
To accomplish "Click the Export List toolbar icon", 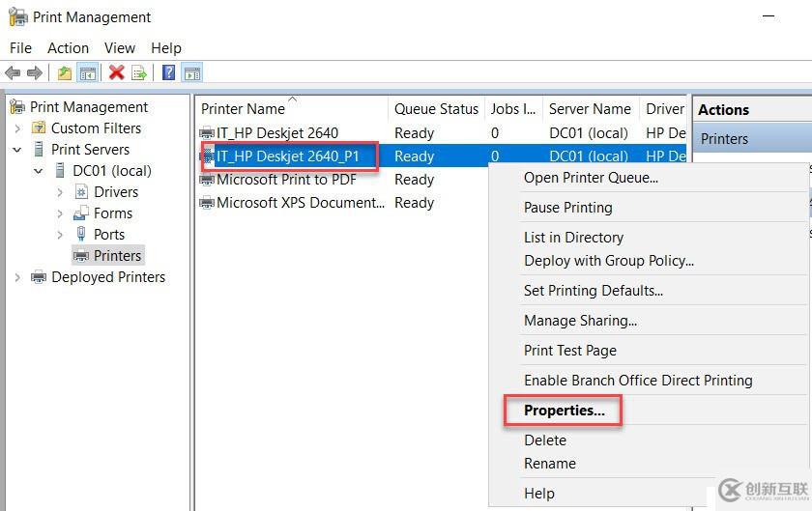I will 139,73.
